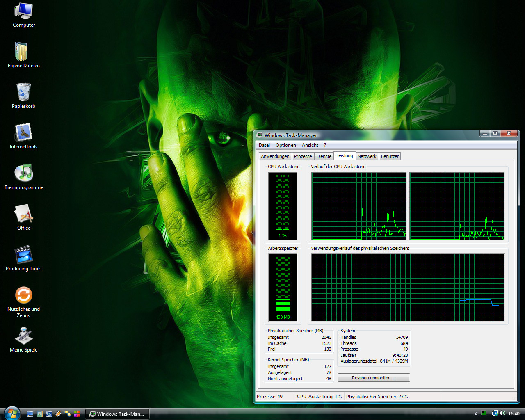525x420 pixels.
Task: Click the first CPU history graph
Action: [x=359, y=205]
